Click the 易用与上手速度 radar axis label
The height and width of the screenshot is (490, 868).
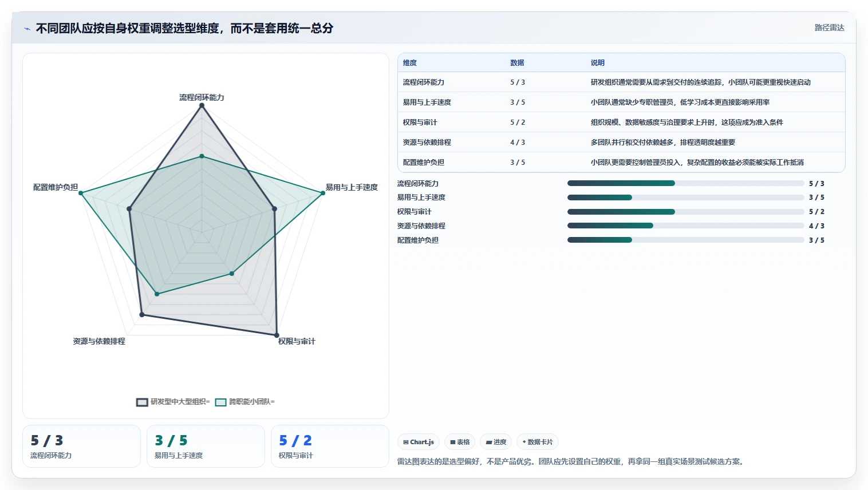352,187
